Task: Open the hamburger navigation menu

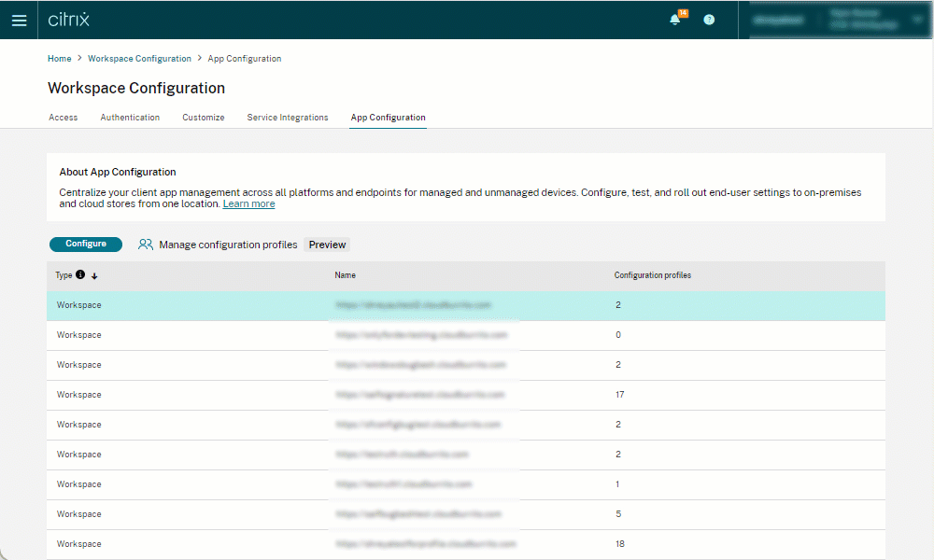Action: tap(19, 20)
